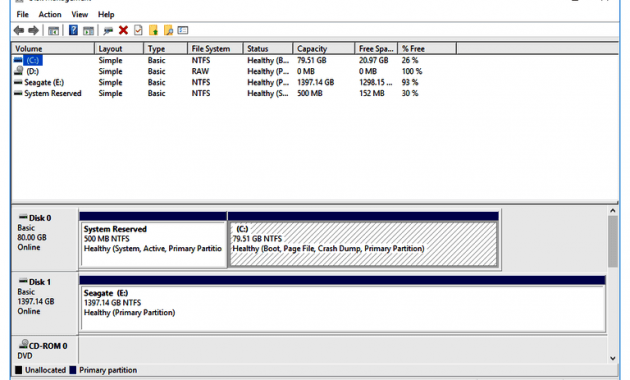Sort by the % Free column header
The image size is (630, 380).
coord(427,49)
